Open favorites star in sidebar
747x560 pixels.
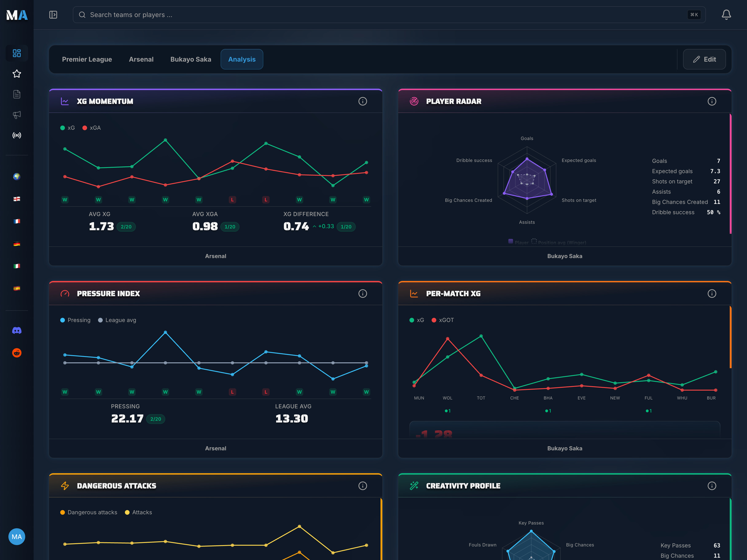pos(17,74)
